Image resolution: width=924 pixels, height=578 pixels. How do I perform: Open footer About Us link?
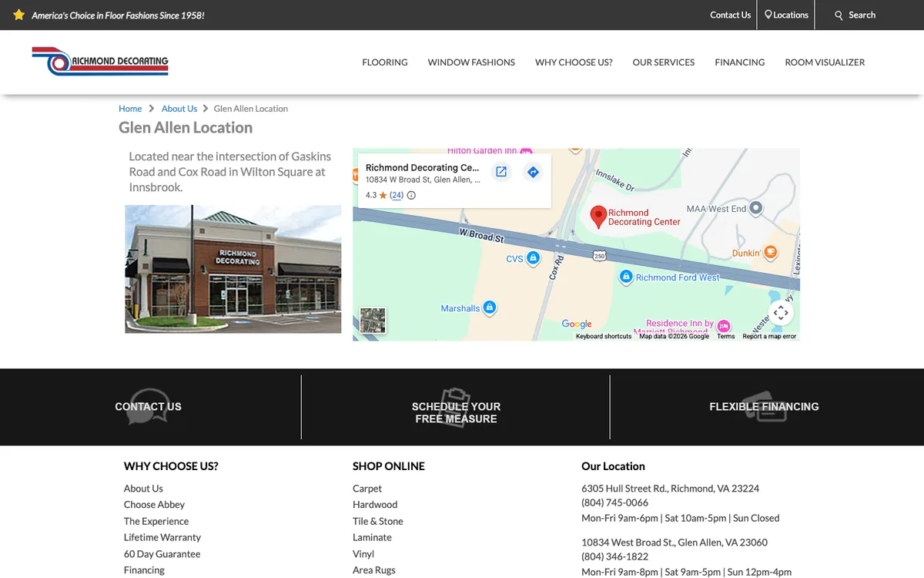click(143, 489)
